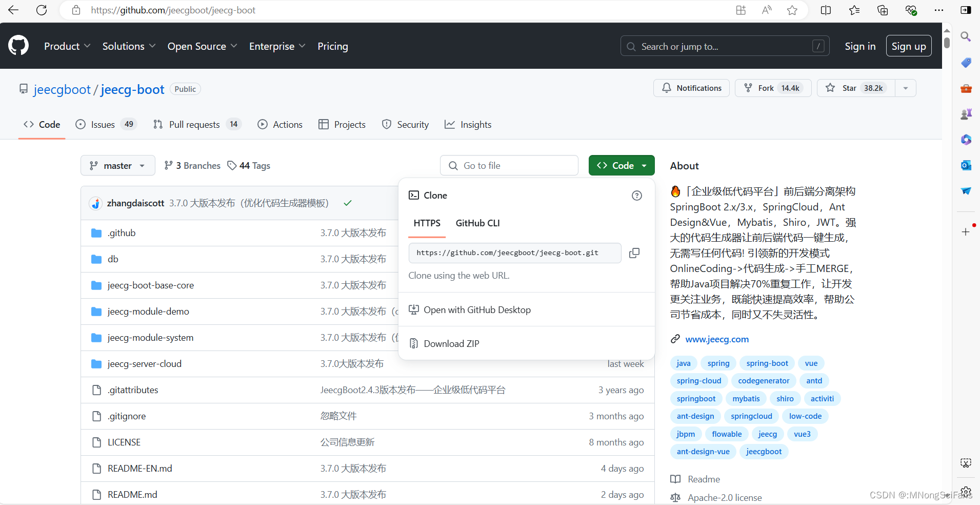Open the browser collections icon

pyautogui.click(x=883, y=10)
